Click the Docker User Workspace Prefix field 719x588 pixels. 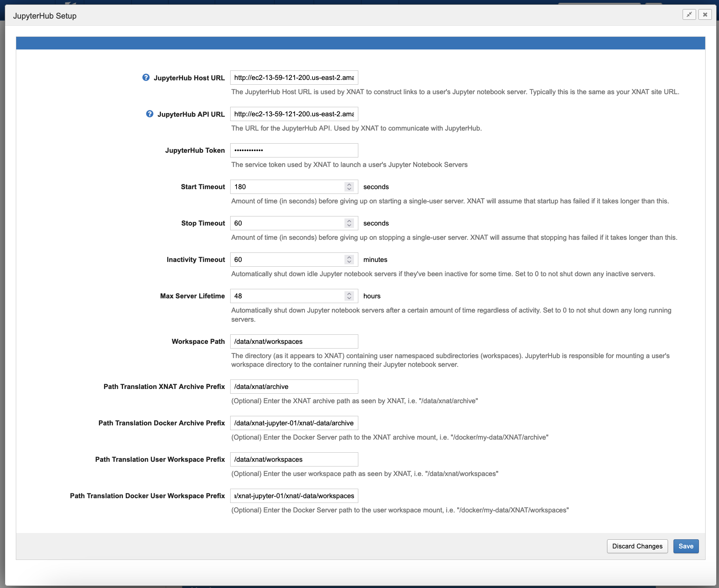pyautogui.click(x=294, y=496)
